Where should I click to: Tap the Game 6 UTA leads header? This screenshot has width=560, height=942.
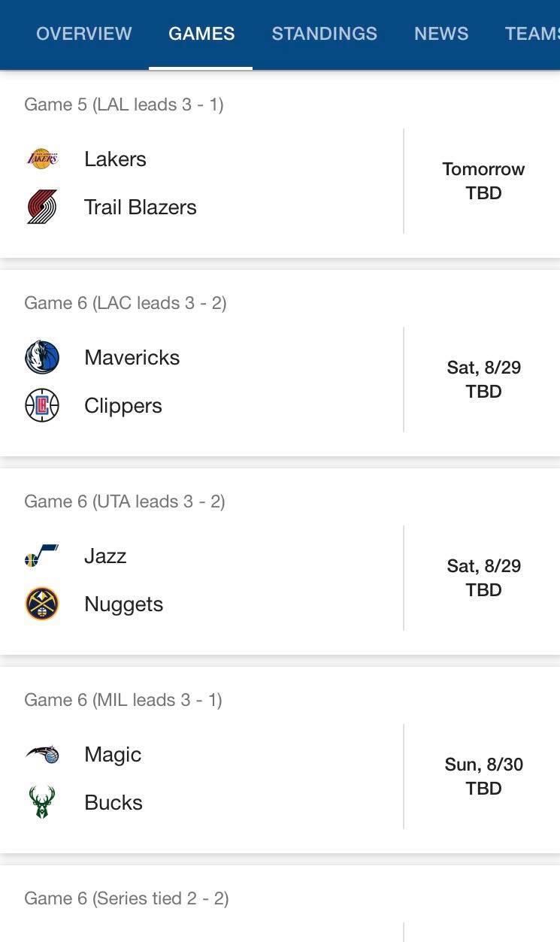coord(125,501)
